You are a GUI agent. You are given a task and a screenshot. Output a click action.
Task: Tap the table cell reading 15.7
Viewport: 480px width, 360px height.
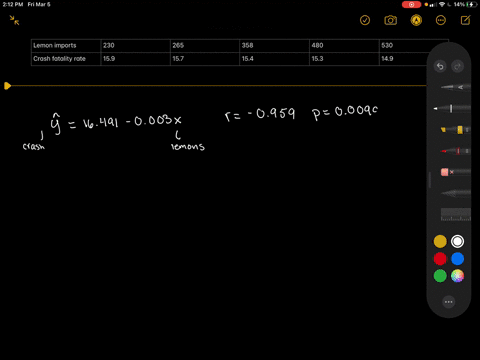pyautogui.click(x=205, y=59)
